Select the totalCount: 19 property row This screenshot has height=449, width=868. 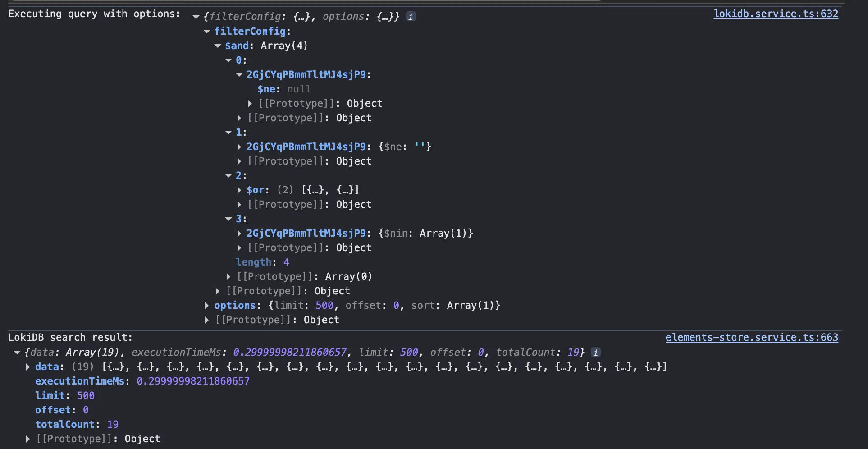coord(77,425)
